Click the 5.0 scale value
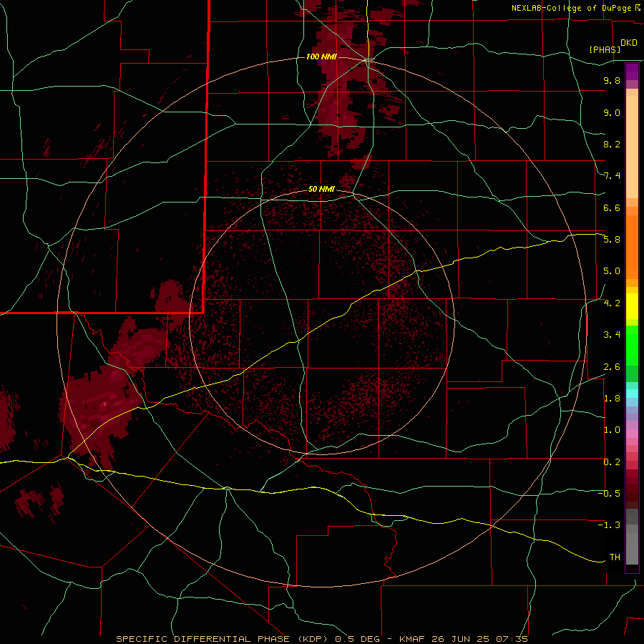The height and width of the screenshot is (644, 644). pos(612,271)
